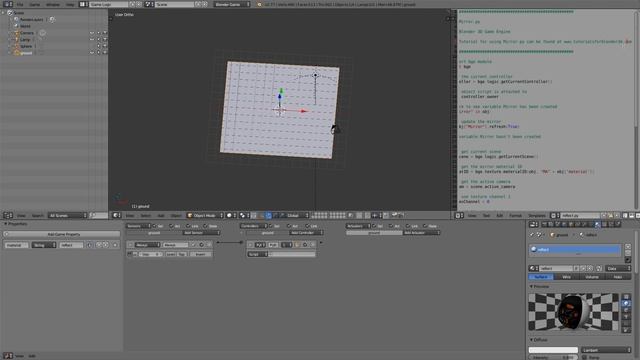
Task: Open the pivot point selector icon
Action: pos(244,215)
